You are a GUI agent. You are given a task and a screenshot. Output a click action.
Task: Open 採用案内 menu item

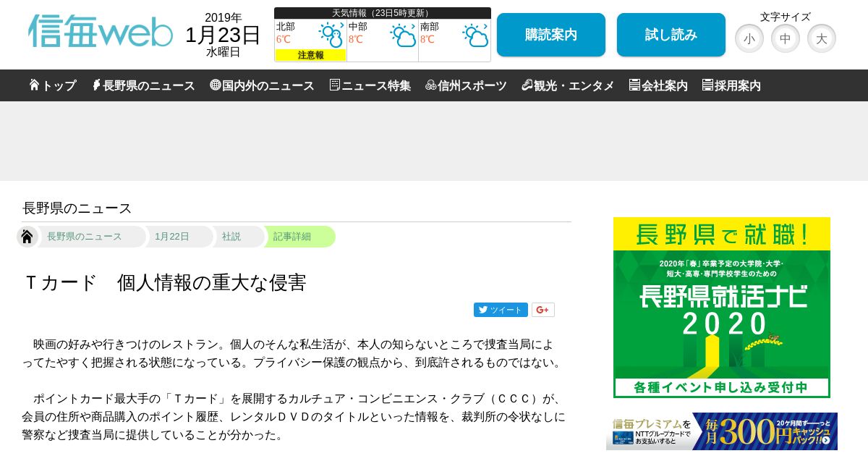tap(731, 85)
